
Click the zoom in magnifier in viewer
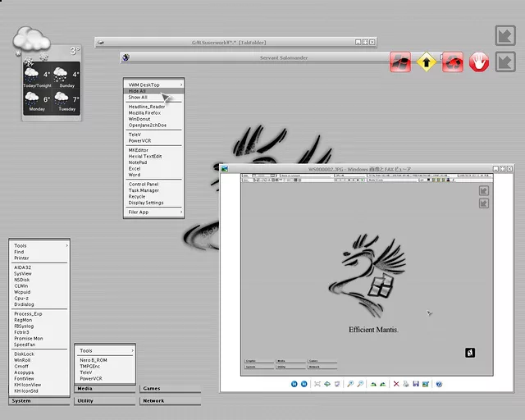(x=349, y=383)
